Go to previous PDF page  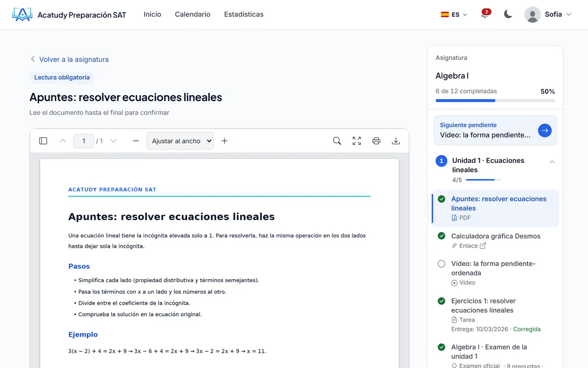coord(63,141)
